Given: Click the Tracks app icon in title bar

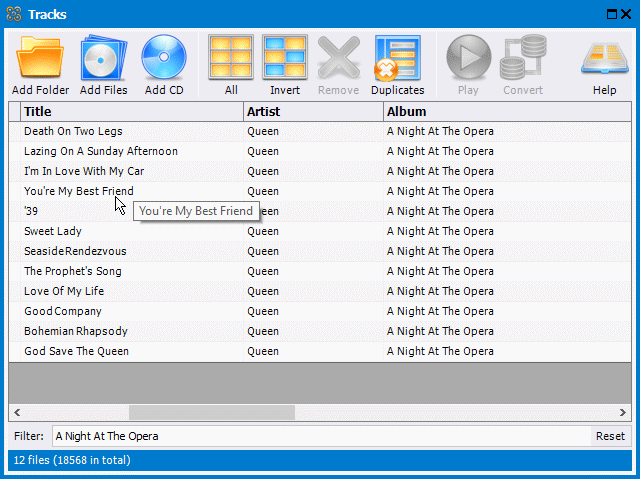Looking at the screenshot, I should click(x=14, y=14).
